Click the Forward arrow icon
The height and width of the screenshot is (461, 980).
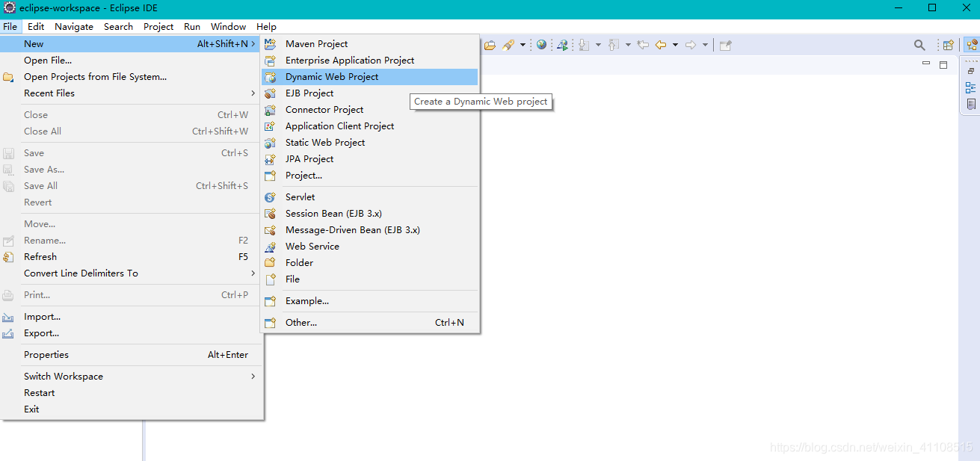691,45
